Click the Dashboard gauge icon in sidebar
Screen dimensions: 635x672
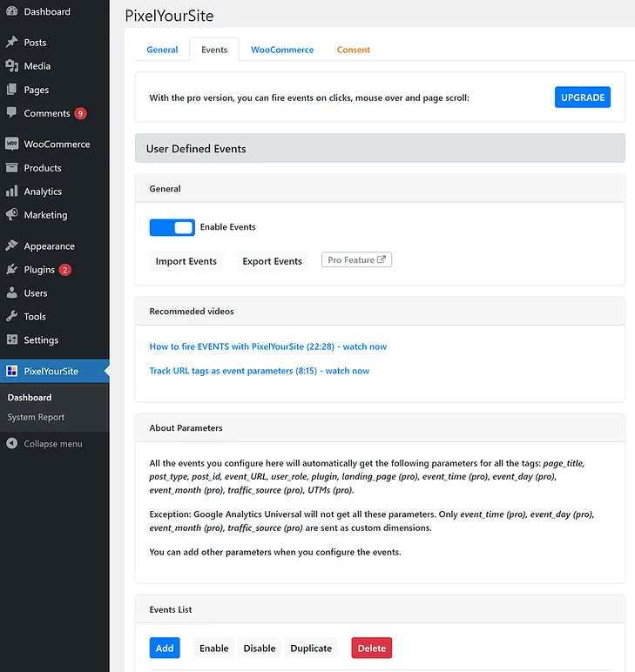tap(11, 12)
